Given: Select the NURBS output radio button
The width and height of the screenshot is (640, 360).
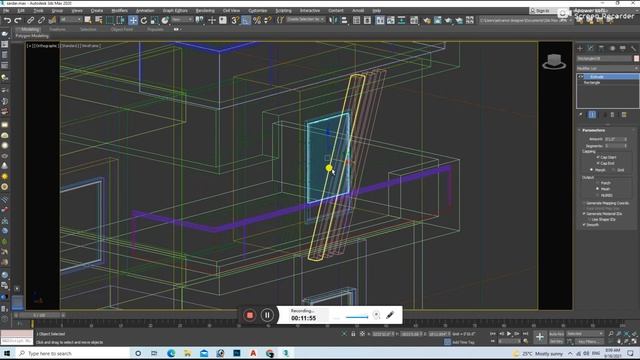Looking at the screenshot, I should pos(598,195).
